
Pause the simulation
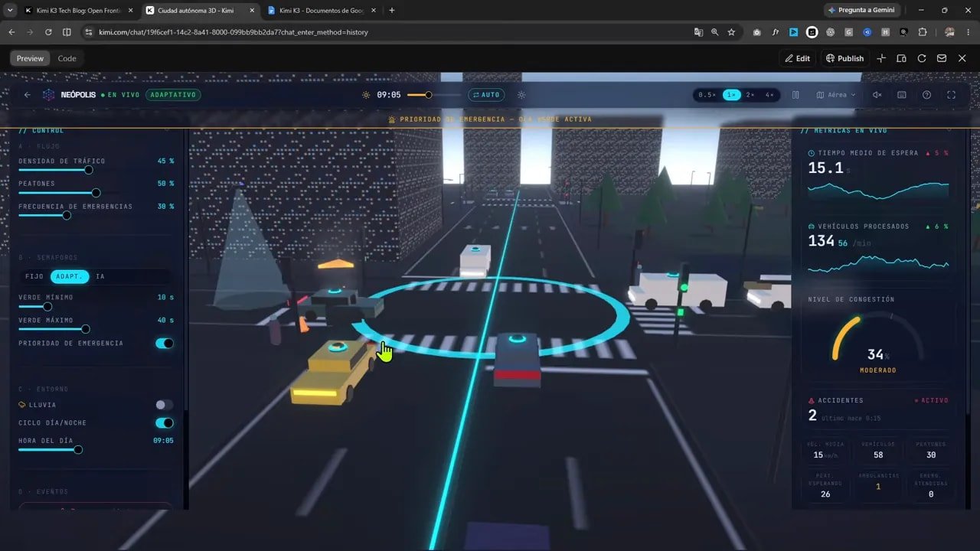[795, 95]
